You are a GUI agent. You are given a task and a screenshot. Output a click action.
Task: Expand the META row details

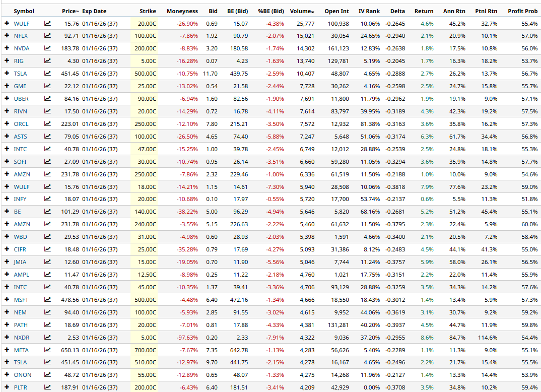pyautogui.click(x=7, y=350)
